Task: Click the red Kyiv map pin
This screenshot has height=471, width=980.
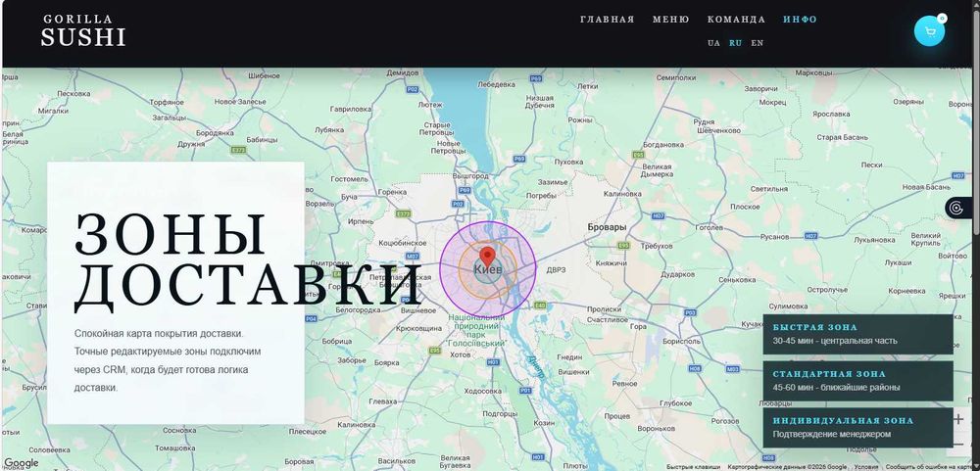Action: pos(487,257)
